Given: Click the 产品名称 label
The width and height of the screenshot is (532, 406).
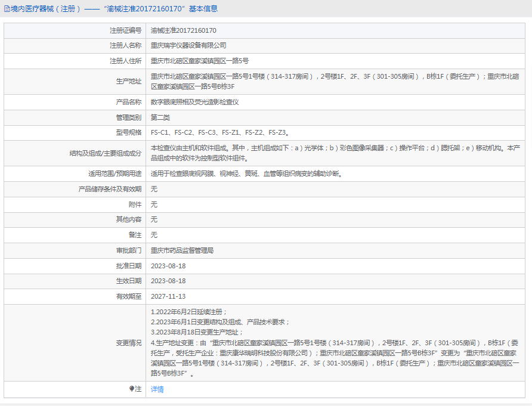Looking at the screenshot, I should [129, 102].
